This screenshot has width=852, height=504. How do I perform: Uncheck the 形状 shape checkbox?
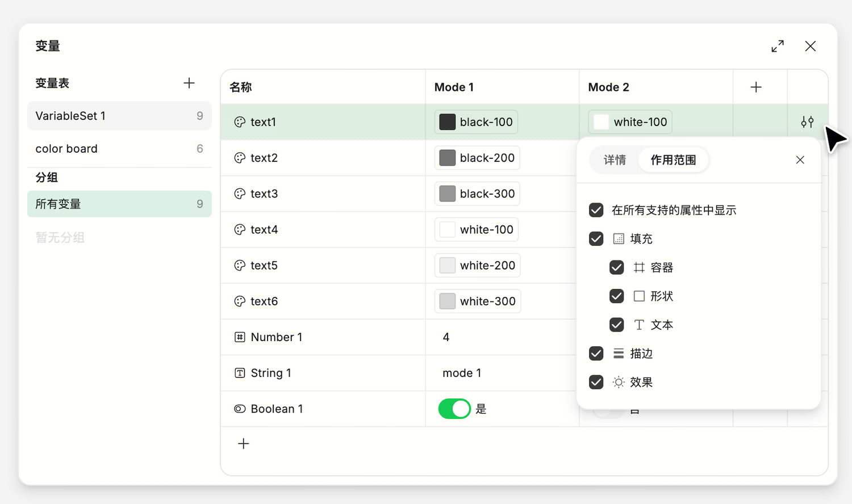616,296
